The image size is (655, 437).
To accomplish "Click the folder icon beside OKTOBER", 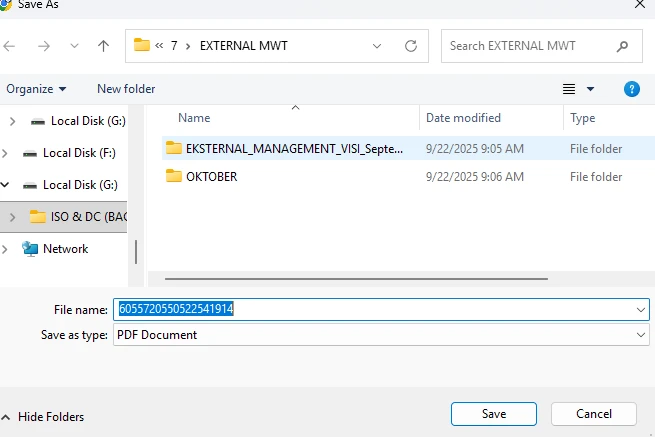I will coord(173,176).
